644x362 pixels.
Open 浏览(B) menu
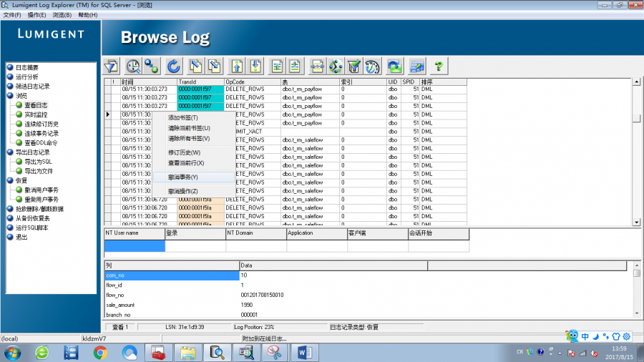62,15
